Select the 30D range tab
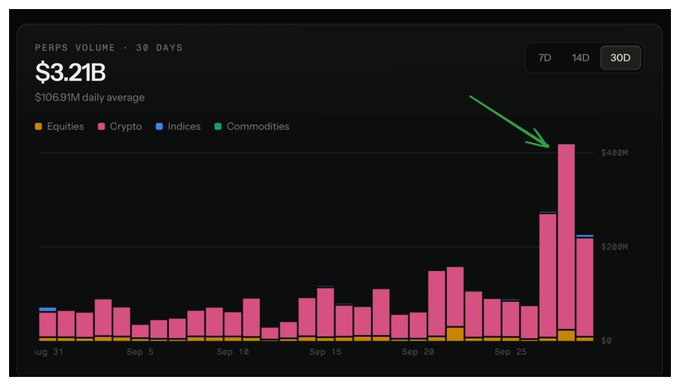The image size is (680, 386). coord(620,58)
